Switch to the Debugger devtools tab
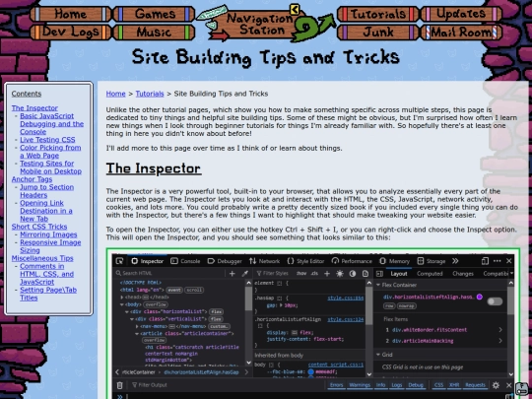This screenshot has width=532, height=399. click(x=225, y=261)
